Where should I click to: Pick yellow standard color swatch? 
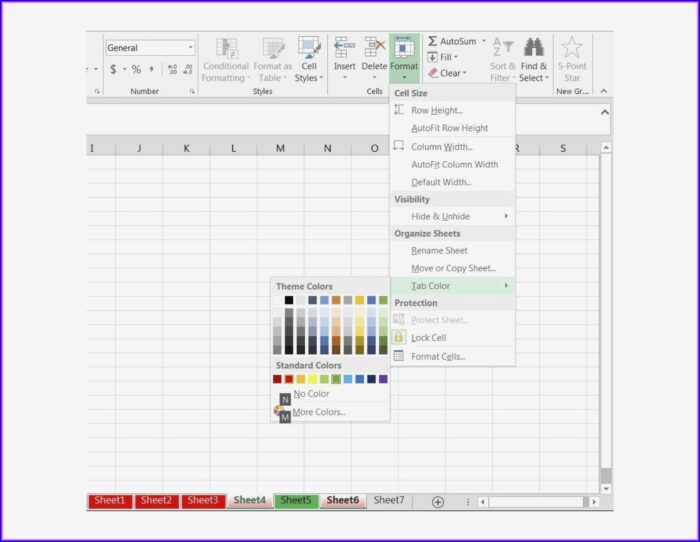pyautogui.click(x=312, y=379)
